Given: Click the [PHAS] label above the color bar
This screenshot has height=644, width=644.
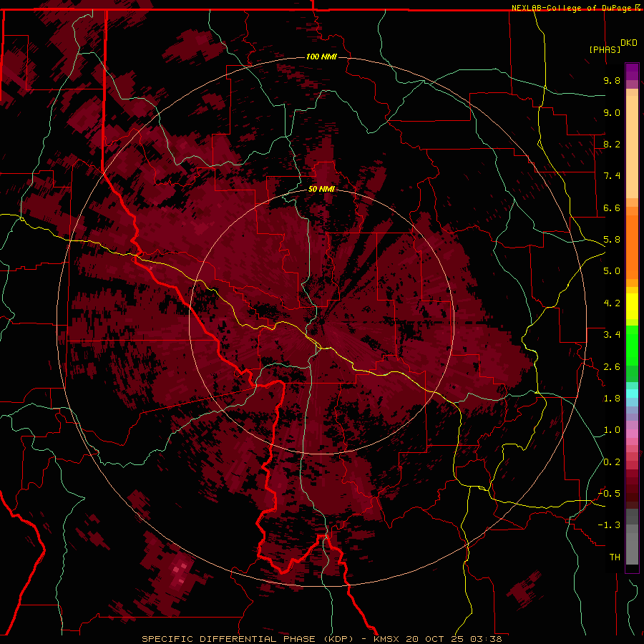Looking at the screenshot, I should coord(605,49).
